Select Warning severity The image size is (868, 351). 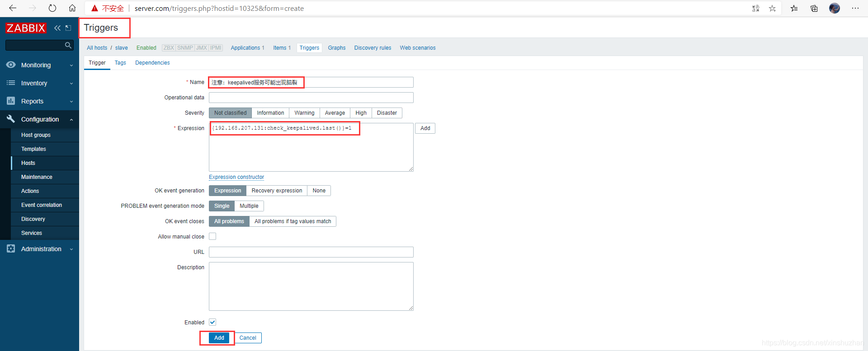click(304, 113)
